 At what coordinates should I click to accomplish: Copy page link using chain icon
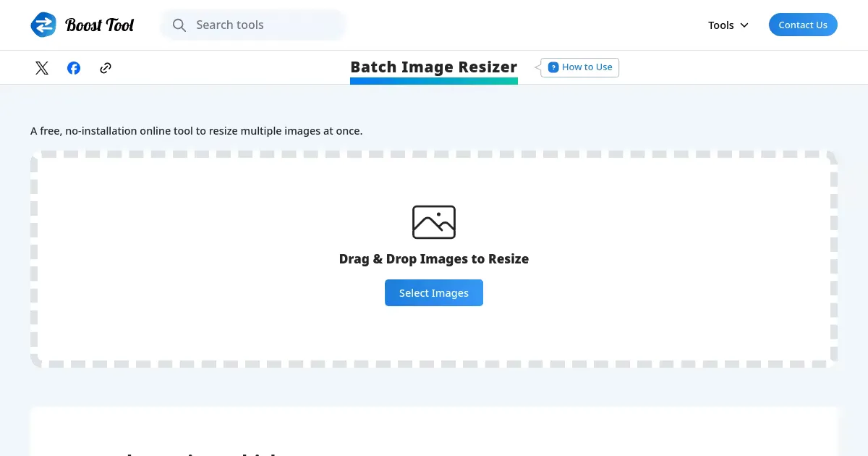coord(106,68)
